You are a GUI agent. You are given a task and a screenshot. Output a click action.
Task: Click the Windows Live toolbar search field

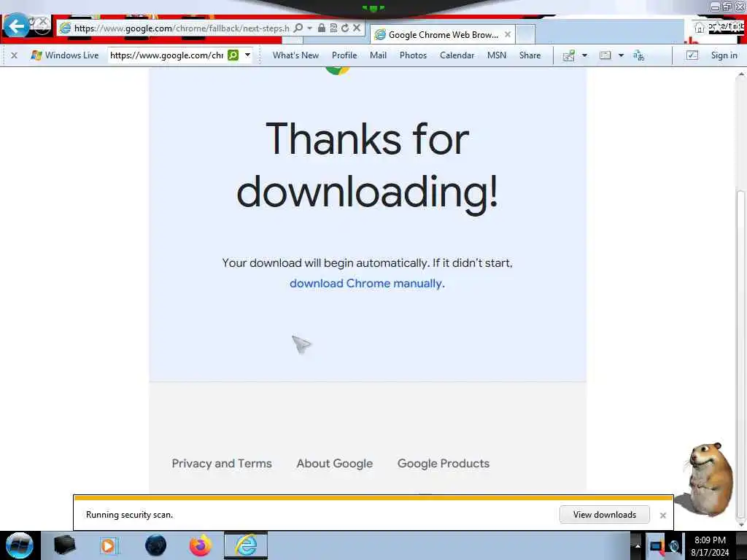(x=167, y=55)
